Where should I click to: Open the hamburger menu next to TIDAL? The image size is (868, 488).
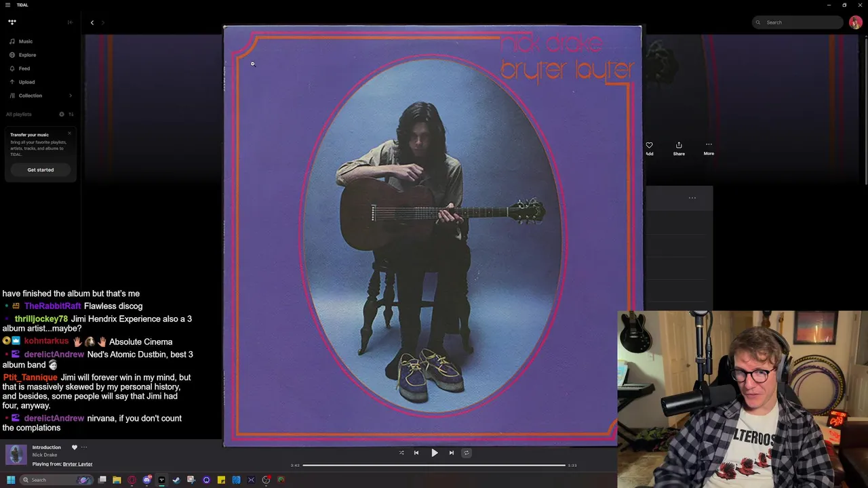coord(7,5)
